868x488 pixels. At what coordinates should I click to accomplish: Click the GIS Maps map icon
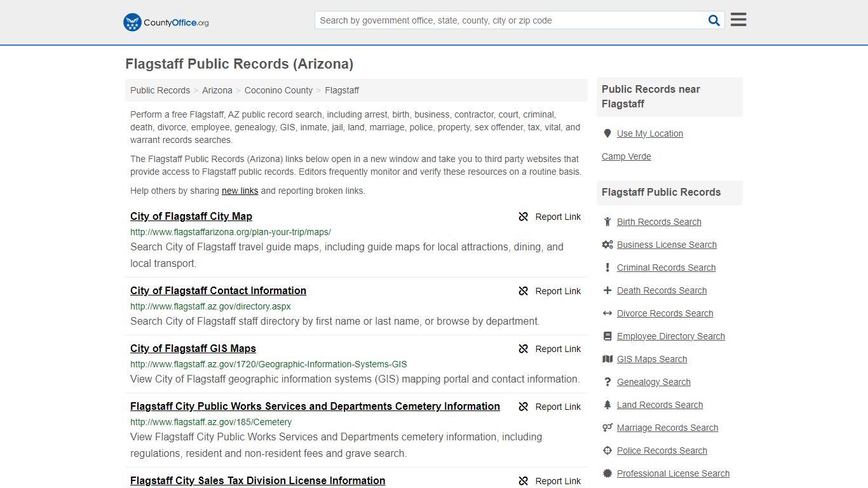click(x=607, y=359)
